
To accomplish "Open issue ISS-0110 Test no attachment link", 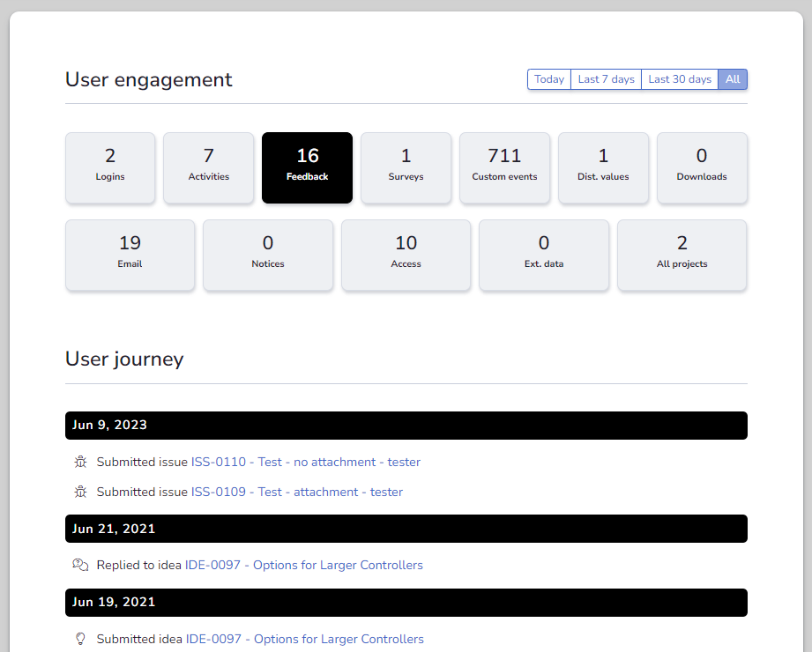I will click(x=305, y=462).
